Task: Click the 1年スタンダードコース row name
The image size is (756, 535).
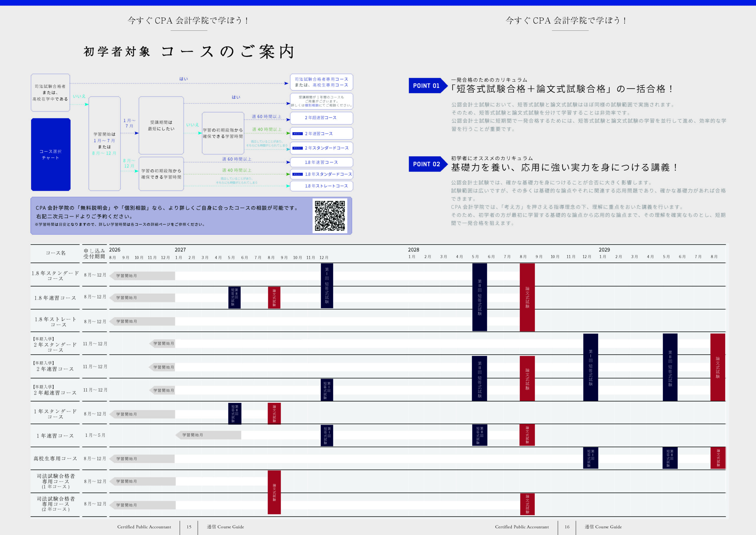Action: 55,414
